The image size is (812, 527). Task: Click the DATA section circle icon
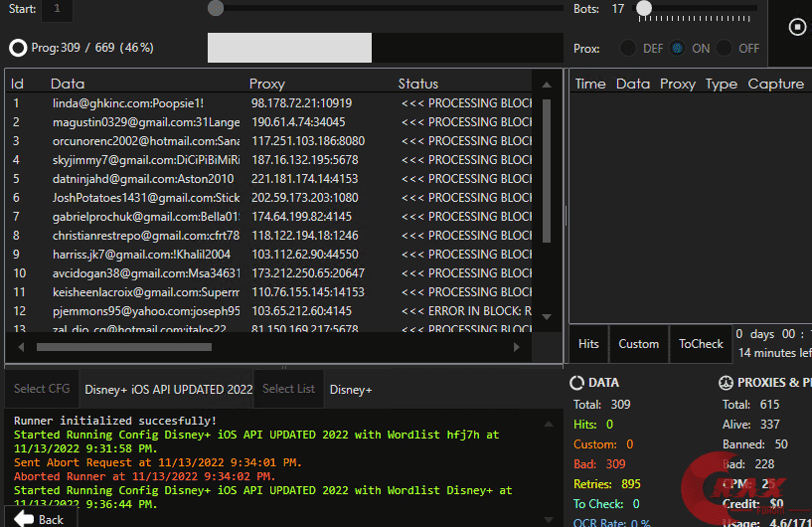[x=576, y=383]
